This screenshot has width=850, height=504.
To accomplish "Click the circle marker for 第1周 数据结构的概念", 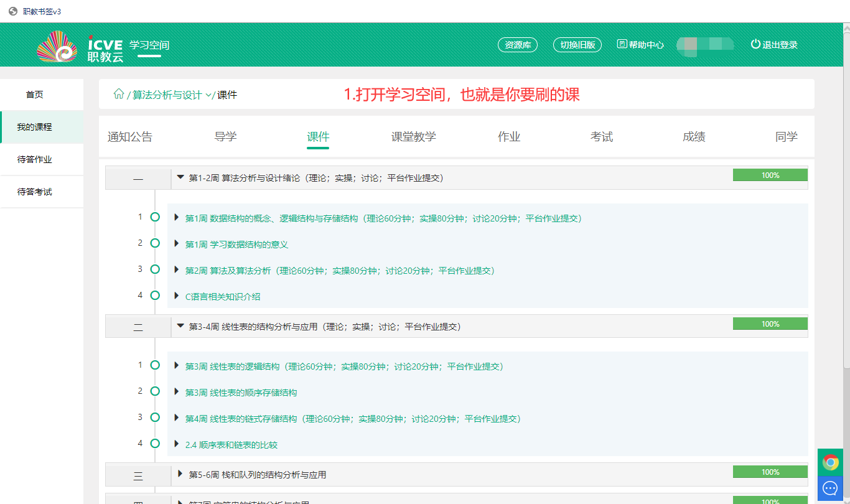I will pyautogui.click(x=155, y=217).
